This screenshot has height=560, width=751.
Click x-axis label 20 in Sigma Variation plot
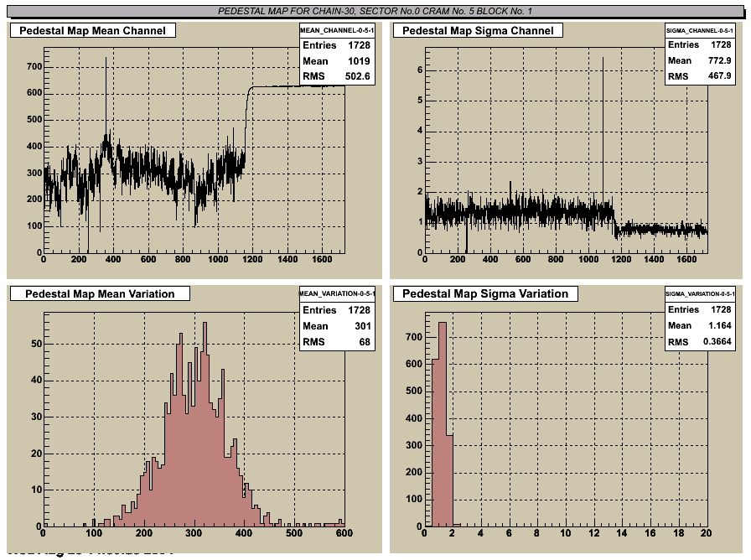706,532
